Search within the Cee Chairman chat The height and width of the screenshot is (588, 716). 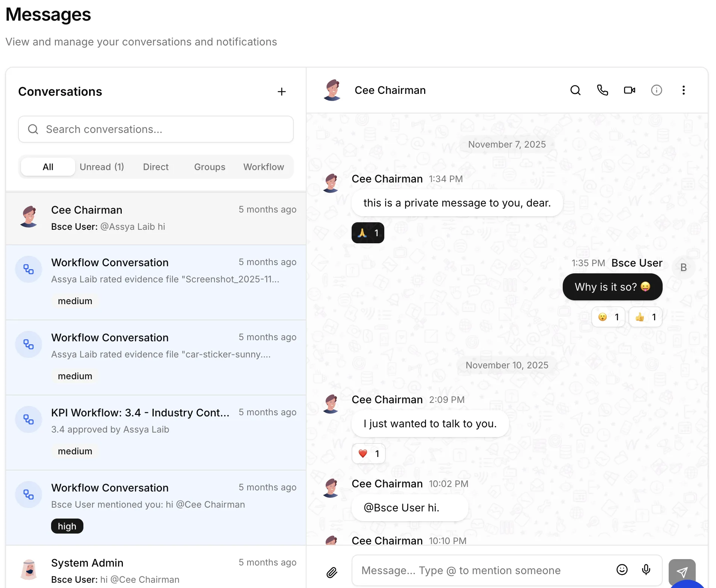(x=575, y=90)
